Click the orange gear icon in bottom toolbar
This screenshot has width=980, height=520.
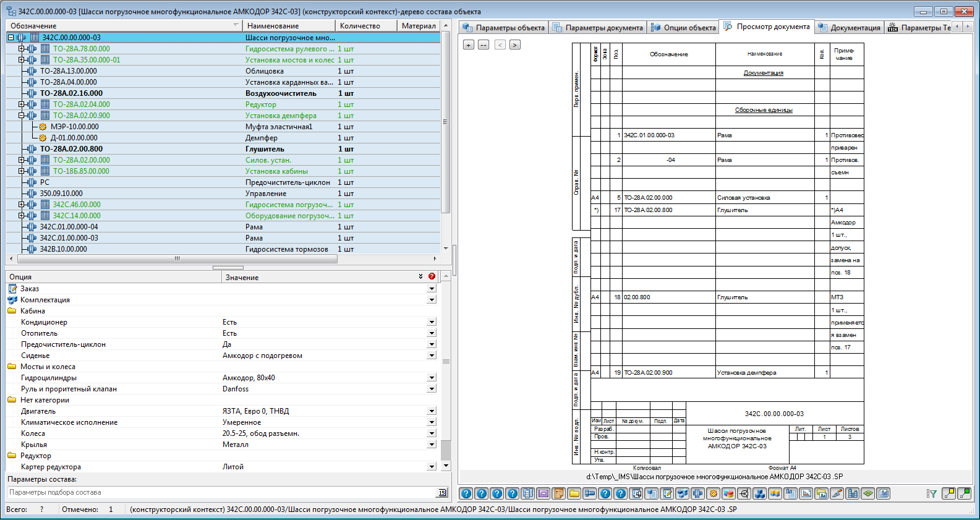pyautogui.click(x=714, y=493)
